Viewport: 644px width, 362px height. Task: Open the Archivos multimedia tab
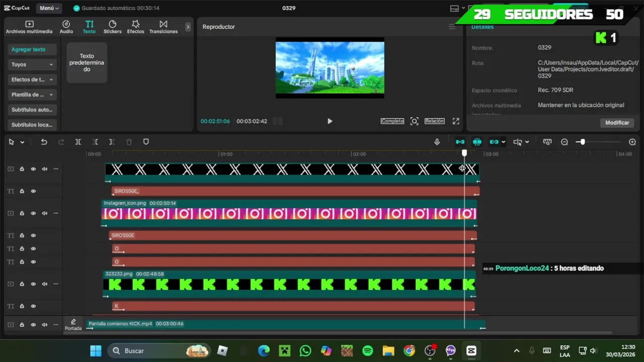tap(29, 27)
